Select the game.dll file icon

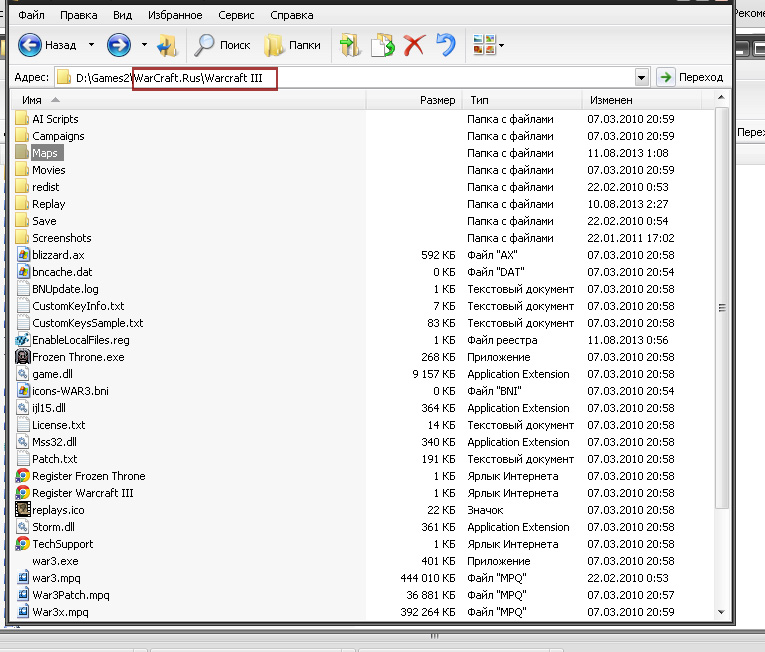point(23,374)
